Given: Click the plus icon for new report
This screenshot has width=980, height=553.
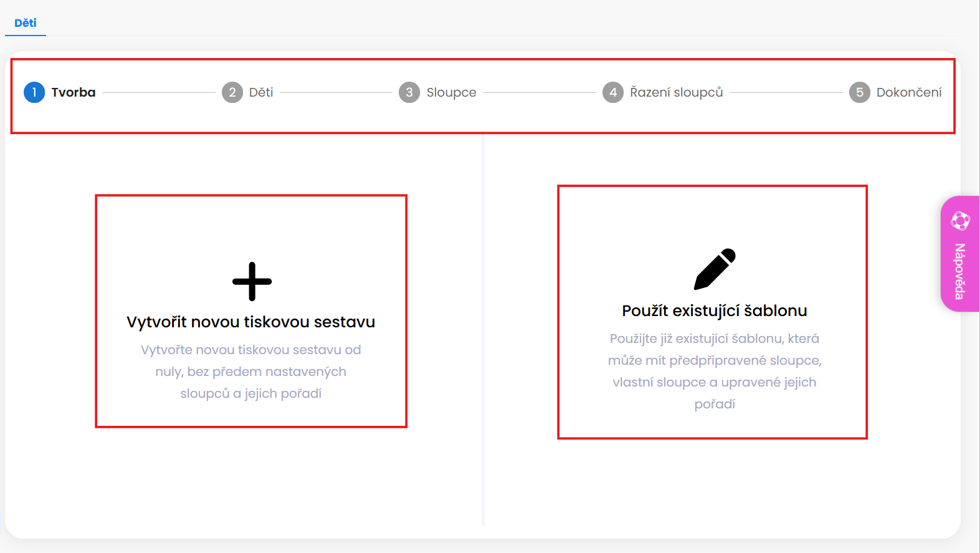Looking at the screenshot, I should coord(252,281).
